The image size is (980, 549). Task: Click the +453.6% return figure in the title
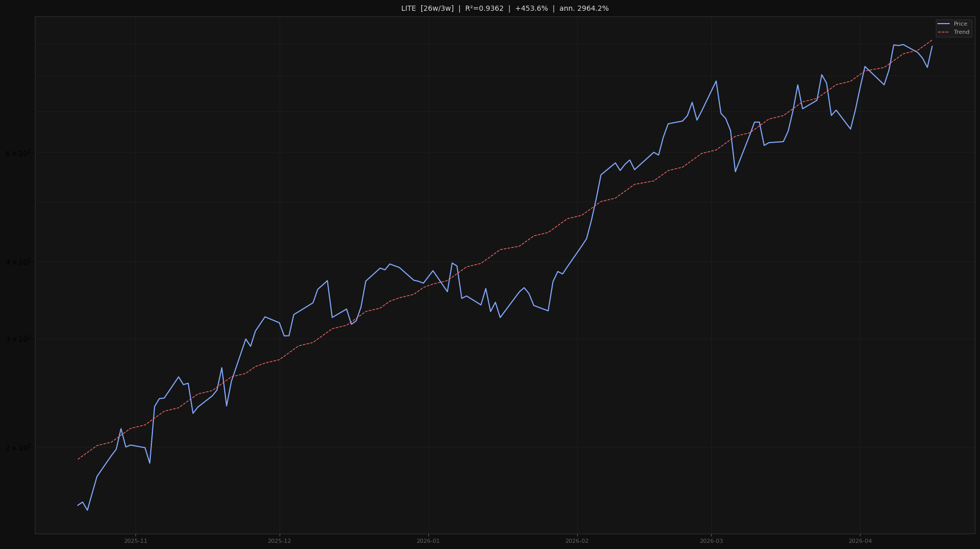pyautogui.click(x=531, y=8)
